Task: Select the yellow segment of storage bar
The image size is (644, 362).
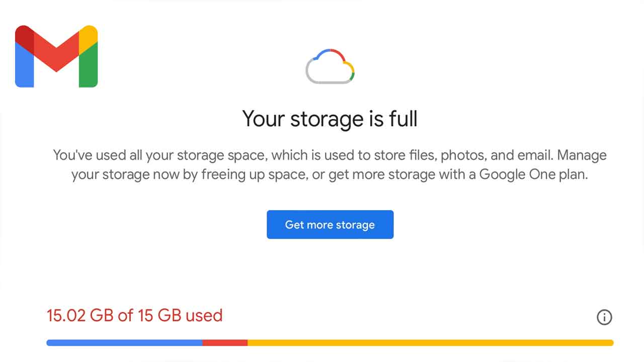Action: tap(430, 343)
